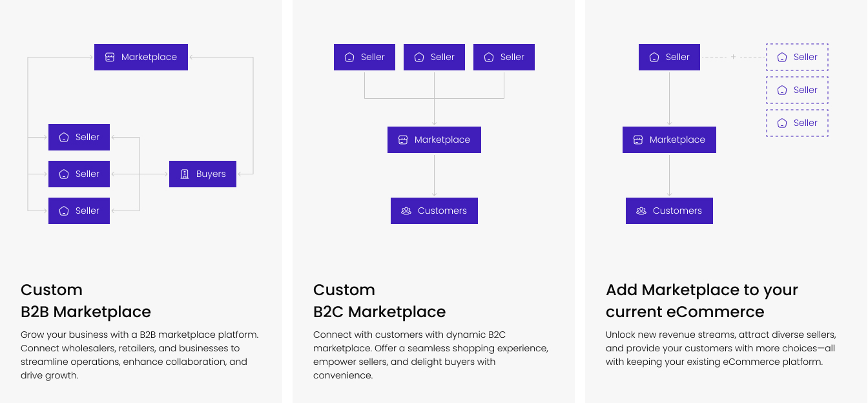Click the house icon in bottom dashed Seller box
Viewport: 868px width, 403px height.
782,123
